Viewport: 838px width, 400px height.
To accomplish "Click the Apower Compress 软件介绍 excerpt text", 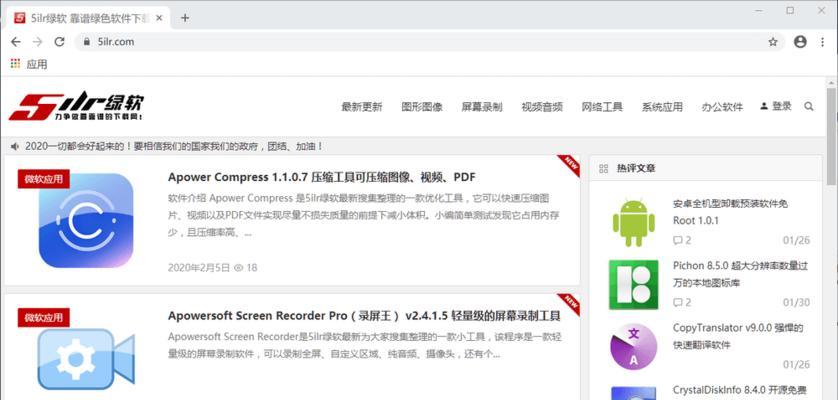I will 364,216.
